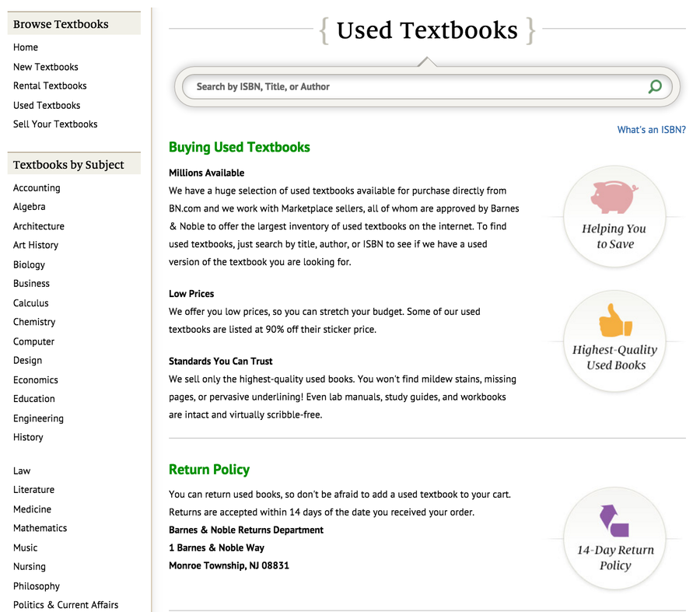Browse Algebra textbooks
The image size is (700, 612).
pyautogui.click(x=29, y=207)
